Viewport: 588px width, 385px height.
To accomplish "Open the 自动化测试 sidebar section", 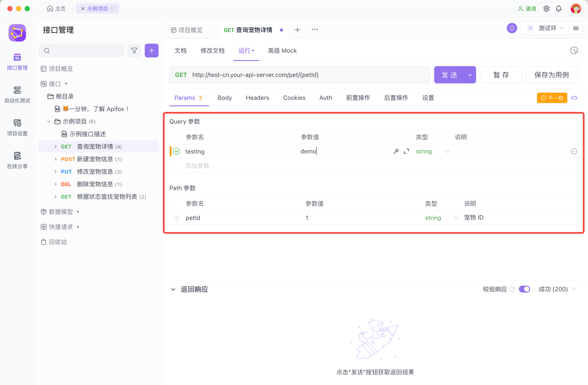I will (17, 95).
